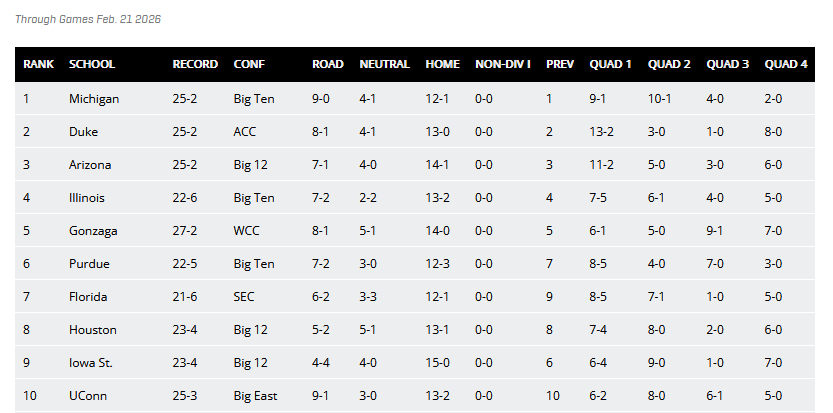The image size is (833, 413).
Task: Sort by NEUTRAL column header
Action: (x=384, y=64)
